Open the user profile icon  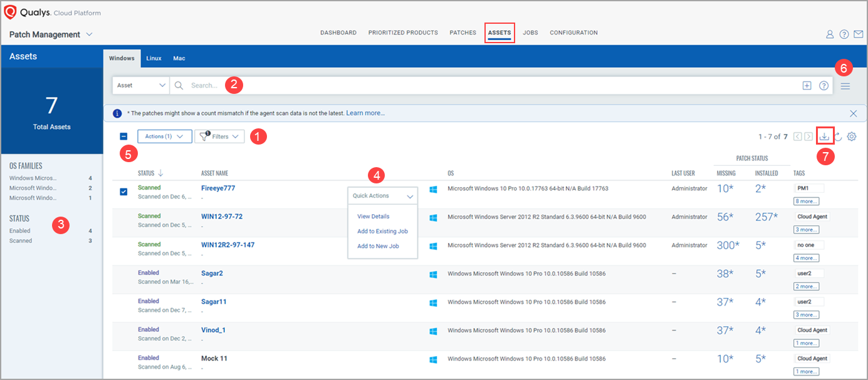830,34
